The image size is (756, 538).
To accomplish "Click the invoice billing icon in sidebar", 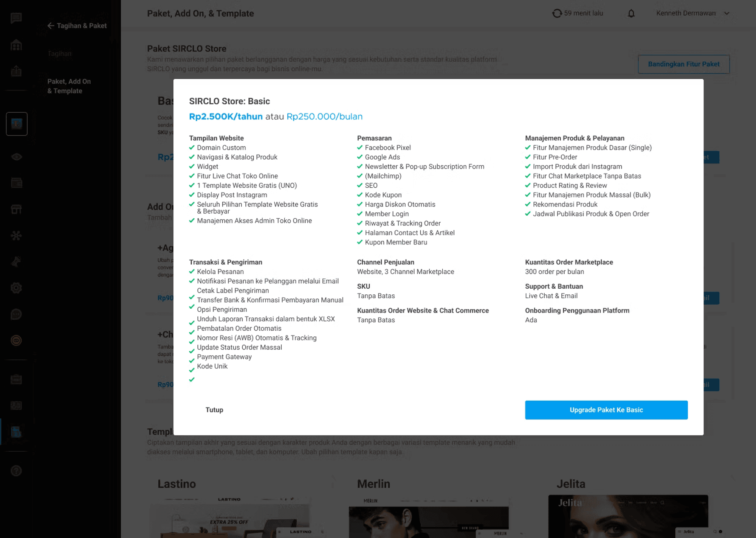I will click(16, 432).
